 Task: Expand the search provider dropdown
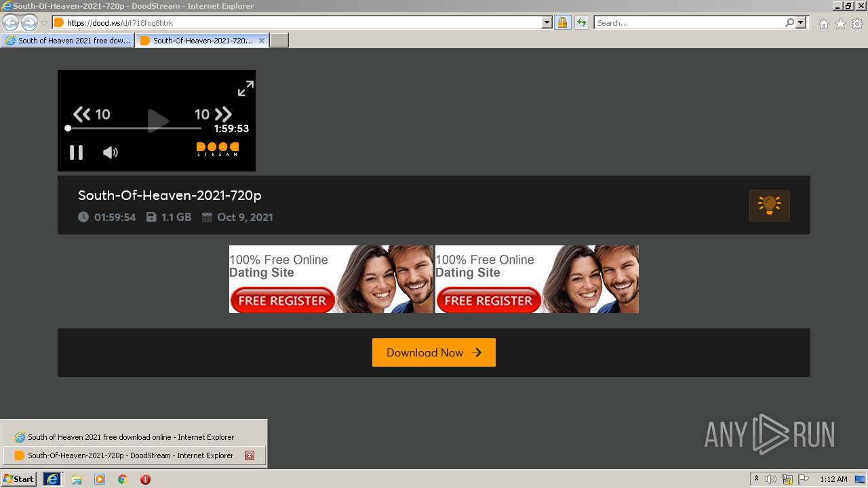801,22
